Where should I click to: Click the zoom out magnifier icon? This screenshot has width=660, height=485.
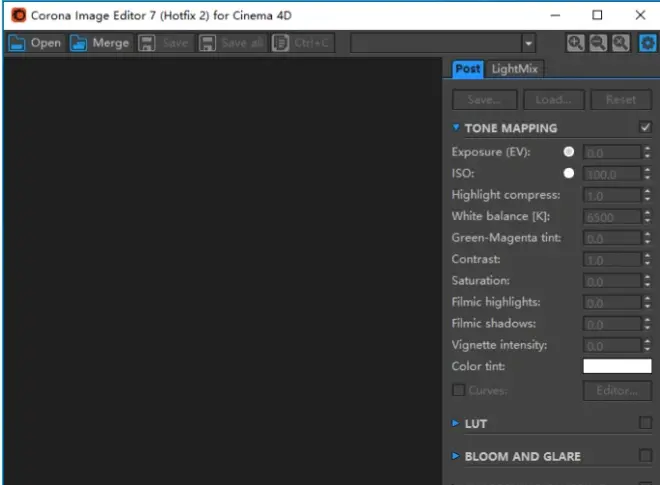[598, 43]
